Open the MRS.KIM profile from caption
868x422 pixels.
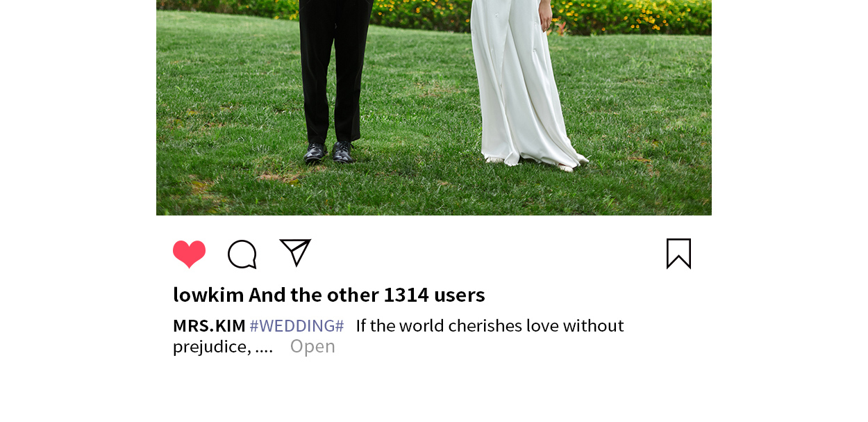tap(209, 325)
